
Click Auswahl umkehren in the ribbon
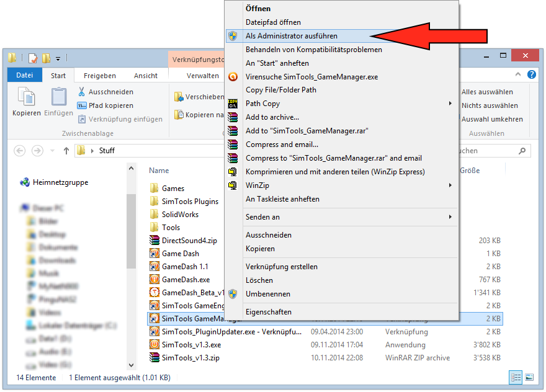pos(491,119)
